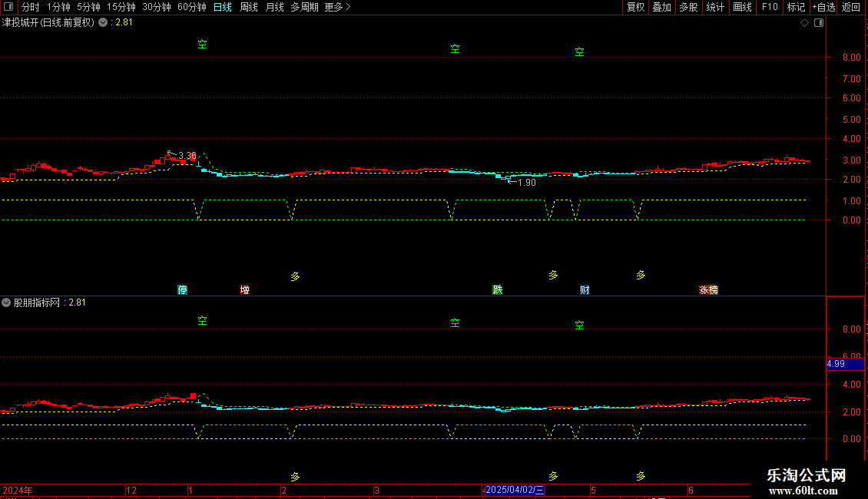
Task: Expand the 津投城开 chart settings dropdown
Action: pyautogui.click(x=103, y=23)
